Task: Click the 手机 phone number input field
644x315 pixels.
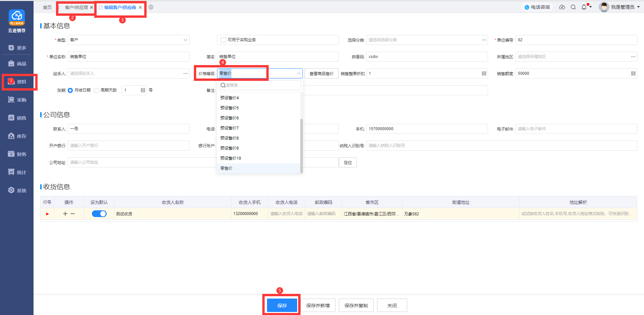Action: (x=427, y=129)
